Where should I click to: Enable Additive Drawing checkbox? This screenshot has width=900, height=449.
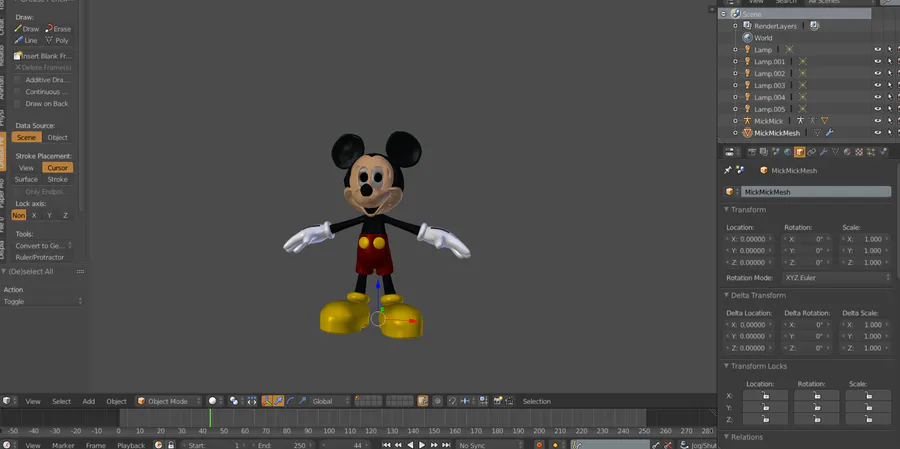pyautogui.click(x=17, y=80)
